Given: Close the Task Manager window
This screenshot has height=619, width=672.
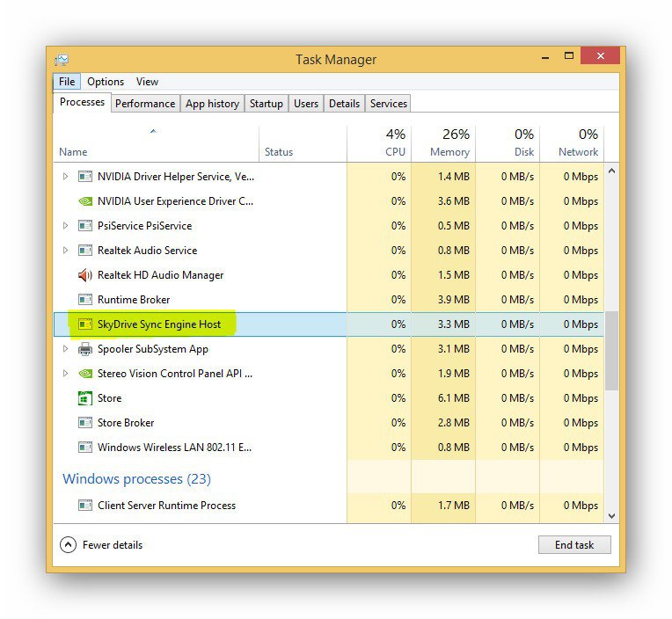Looking at the screenshot, I should 600,55.
